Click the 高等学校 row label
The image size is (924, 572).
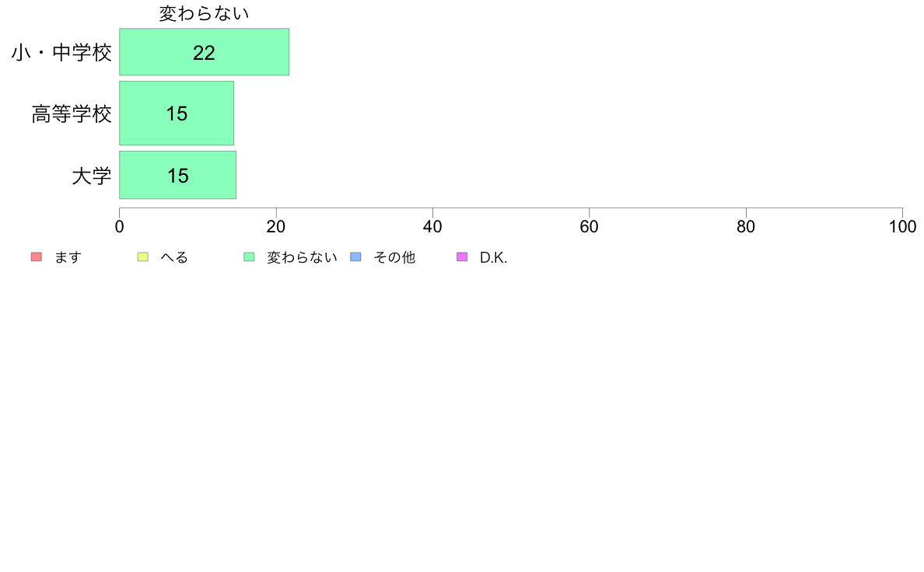(x=72, y=113)
